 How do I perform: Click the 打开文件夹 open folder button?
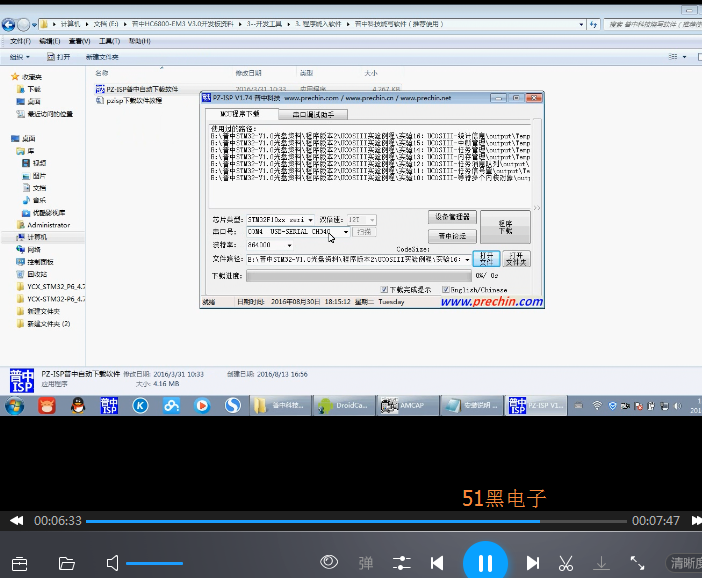[517, 259]
